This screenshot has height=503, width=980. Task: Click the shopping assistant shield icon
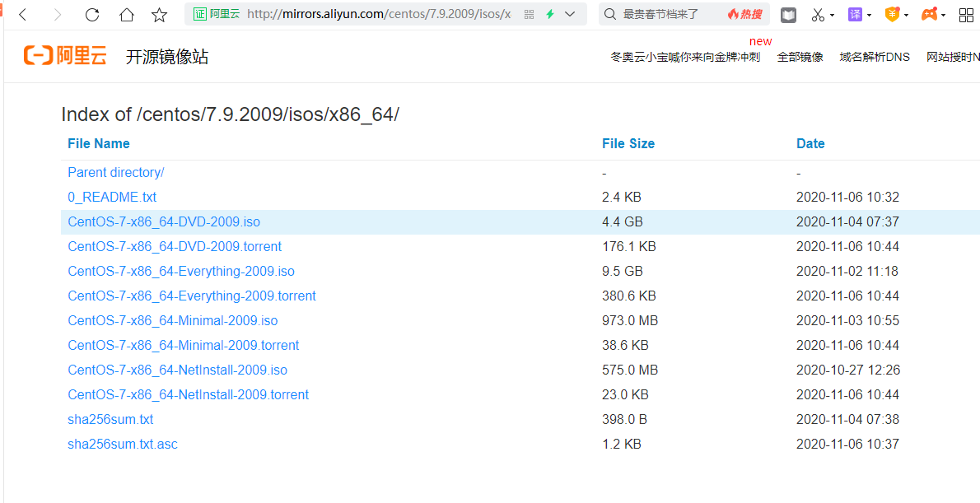(x=892, y=14)
